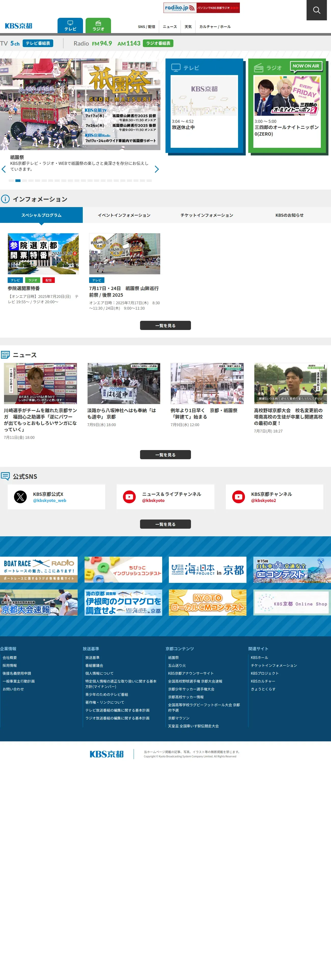
Task: Open 参院選開票特番 title link
Action: click(x=24, y=288)
